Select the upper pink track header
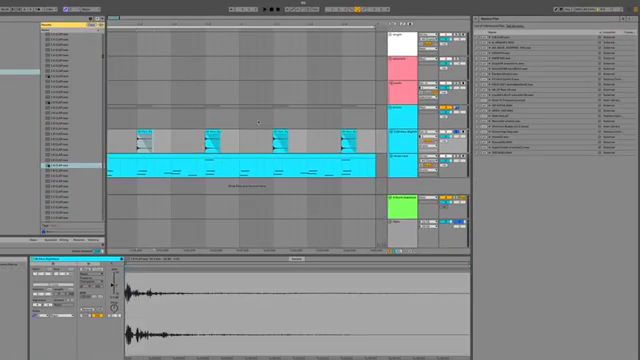This screenshot has height=360, width=640. [x=402, y=68]
